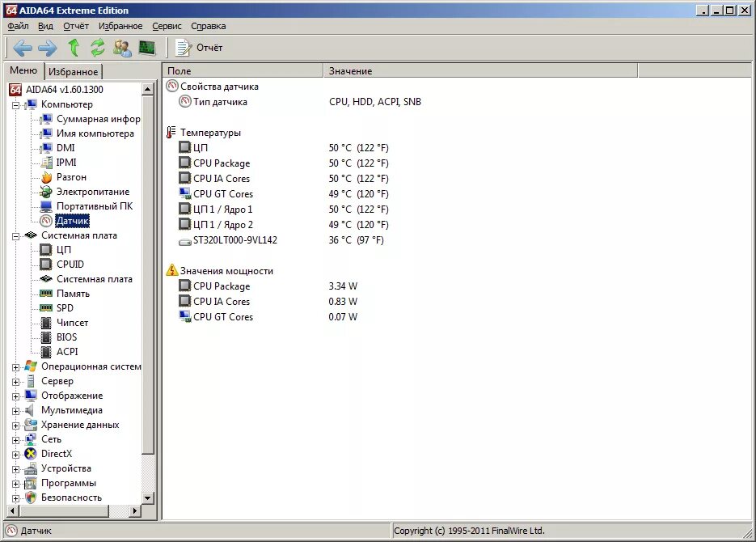Select the Датчик sensor tree icon
The width and height of the screenshot is (756, 542).
(46, 221)
